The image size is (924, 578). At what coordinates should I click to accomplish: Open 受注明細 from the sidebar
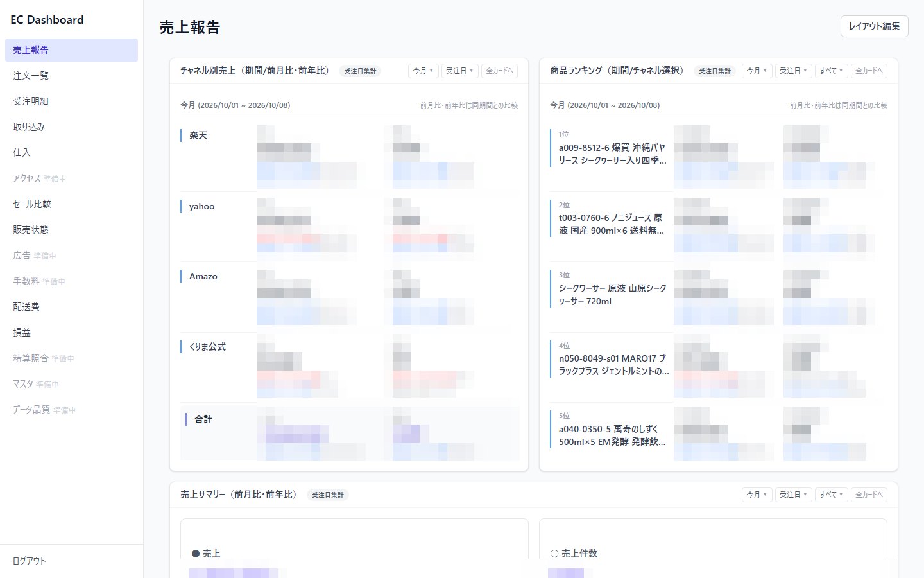click(x=71, y=101)
